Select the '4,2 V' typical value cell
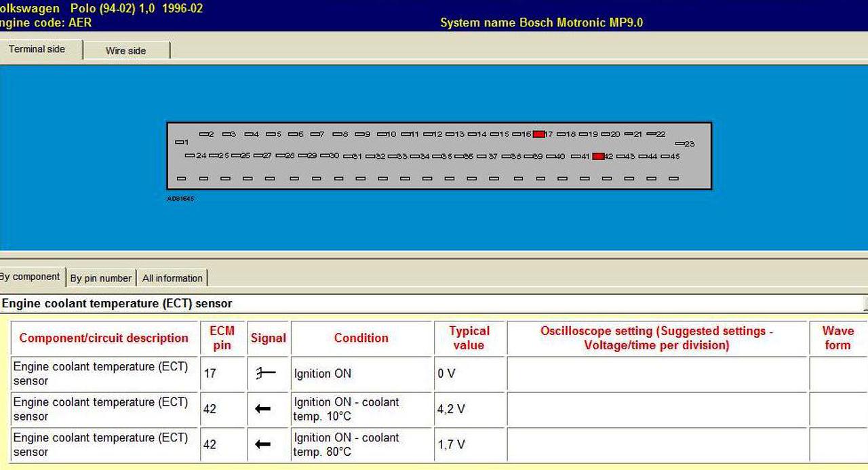Screen dimensions: 868x470 click(469, 409)
